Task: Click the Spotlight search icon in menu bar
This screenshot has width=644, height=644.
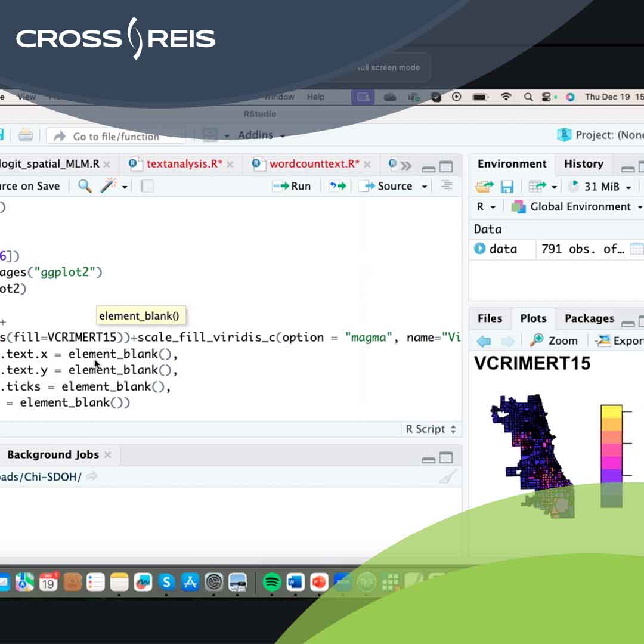Action: coord(528,97)
